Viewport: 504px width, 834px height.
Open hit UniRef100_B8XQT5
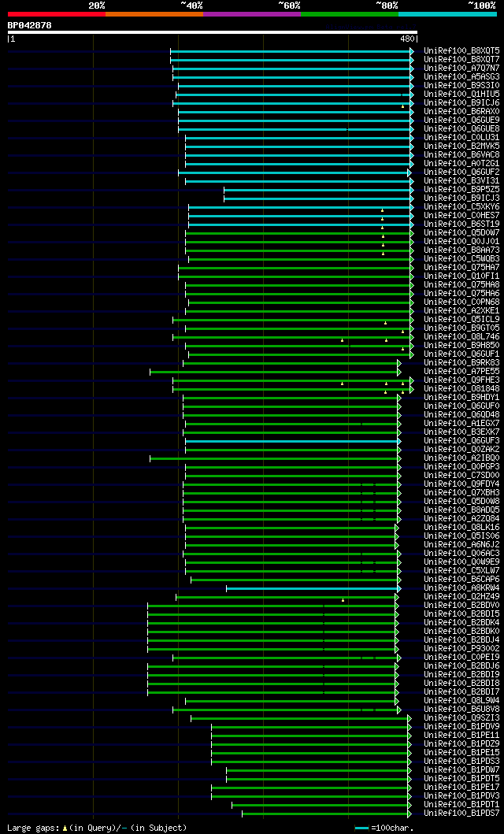tap(461, 50)
